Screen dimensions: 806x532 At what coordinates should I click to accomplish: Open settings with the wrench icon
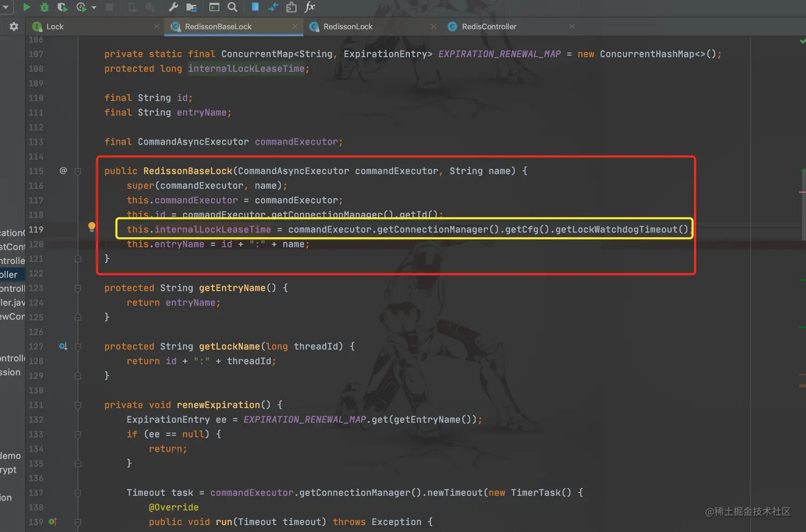(x=173, y=7)
